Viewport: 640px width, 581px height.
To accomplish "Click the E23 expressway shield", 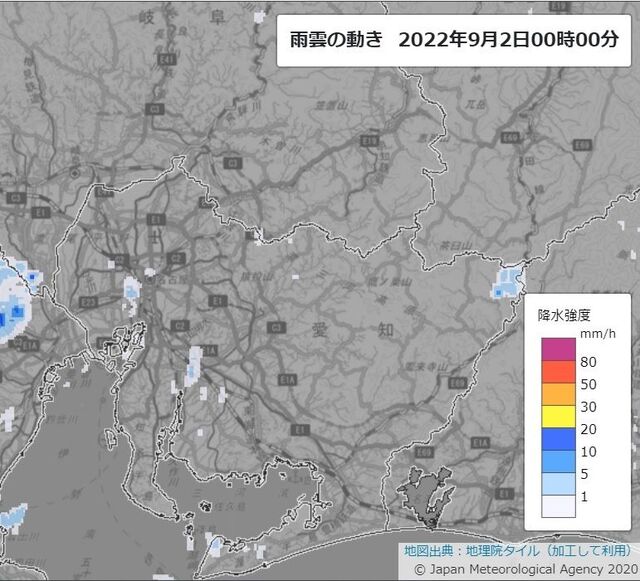I will point(89,303).
